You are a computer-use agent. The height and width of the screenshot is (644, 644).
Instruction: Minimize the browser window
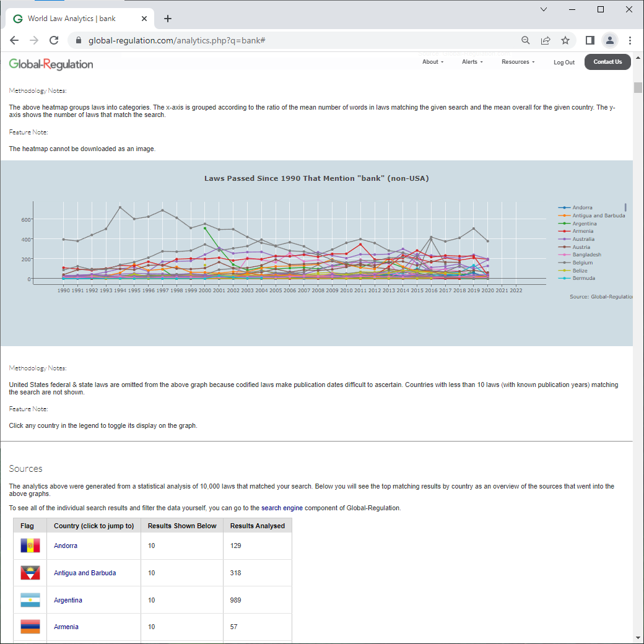(x=572, y=9)
